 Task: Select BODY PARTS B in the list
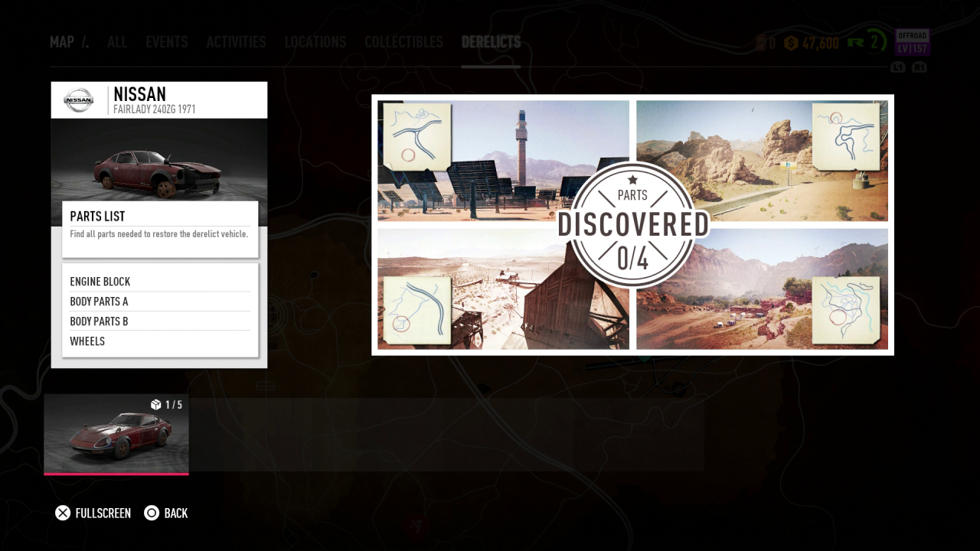[x=160, y=321]
